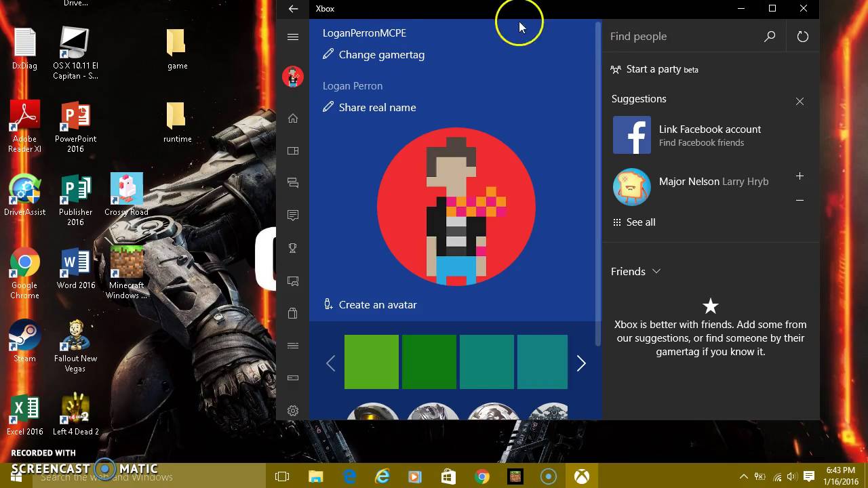This screenshot has width=868, height=488.
Task: Choose the dark green color swatch
Action: click(429, 362)
